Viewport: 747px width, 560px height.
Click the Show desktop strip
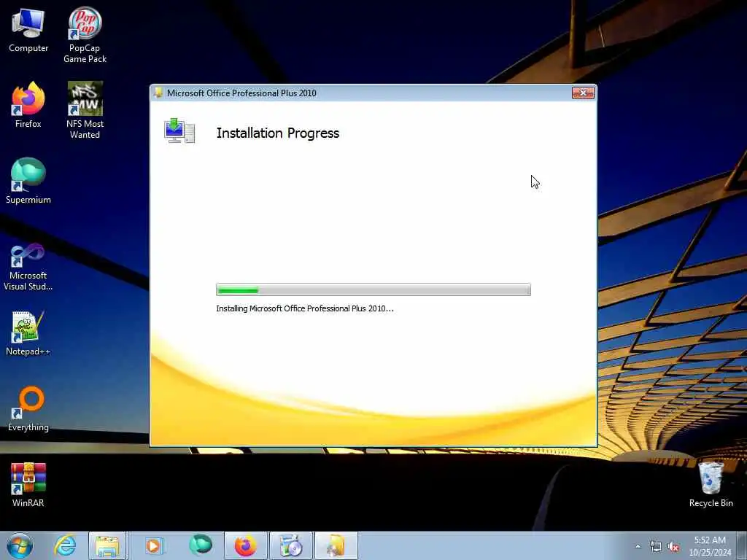[x=742, y=545]
